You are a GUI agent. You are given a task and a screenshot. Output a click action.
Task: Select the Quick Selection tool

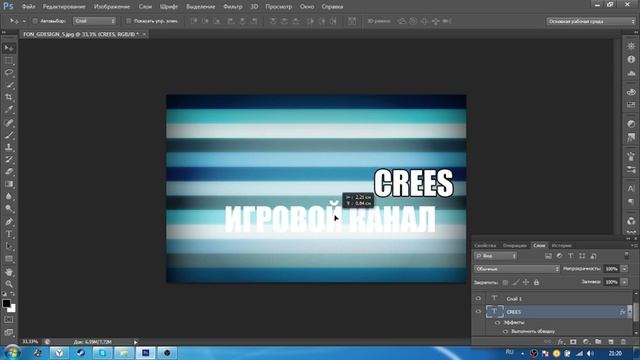pyautogui.click(x=9, y=85)
